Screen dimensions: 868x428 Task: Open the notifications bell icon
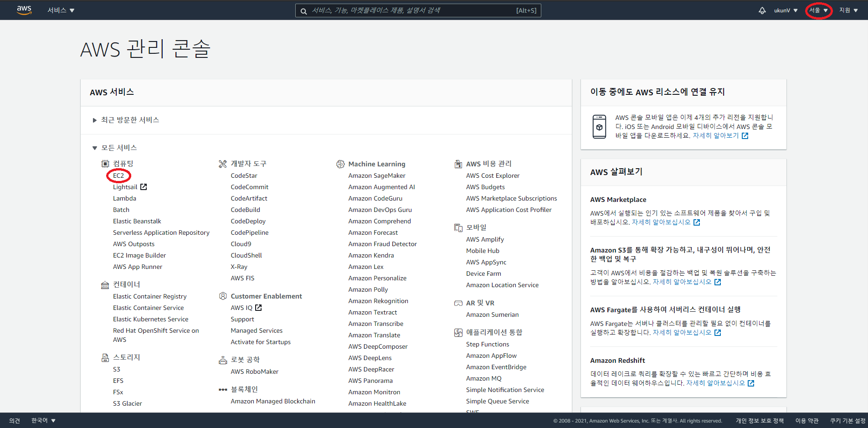point(762,10)
